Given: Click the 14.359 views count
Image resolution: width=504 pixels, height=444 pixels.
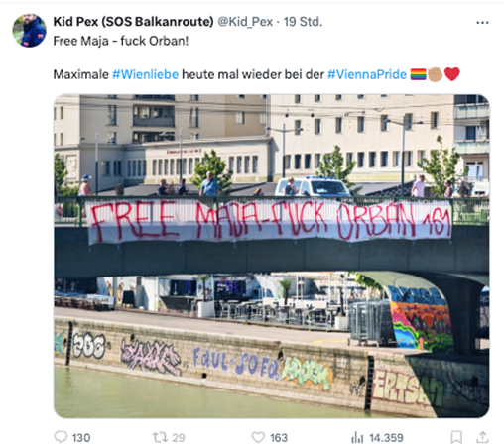Looking at the screenshot, I should coord(386,438).
